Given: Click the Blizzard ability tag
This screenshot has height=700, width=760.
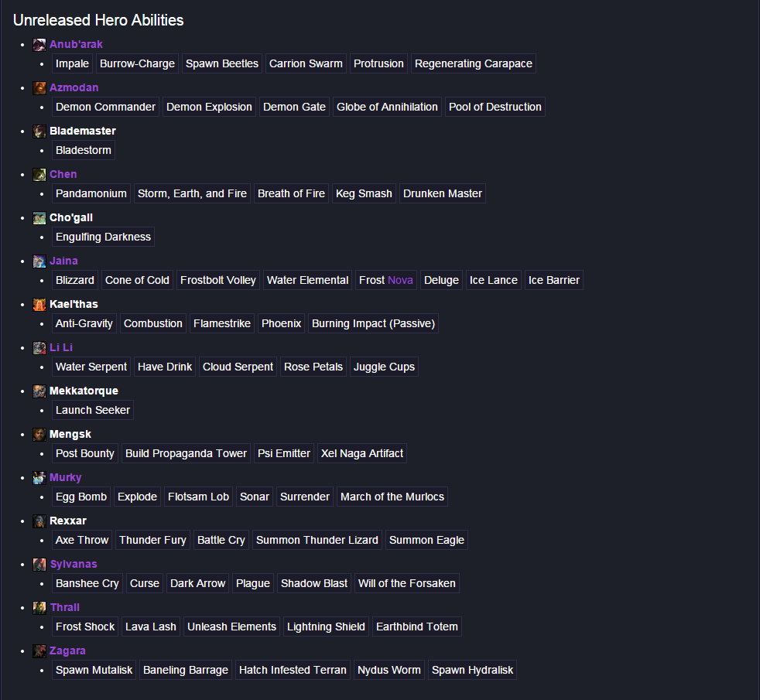Looking at the screenshot, I should click(x=75, y=280).
